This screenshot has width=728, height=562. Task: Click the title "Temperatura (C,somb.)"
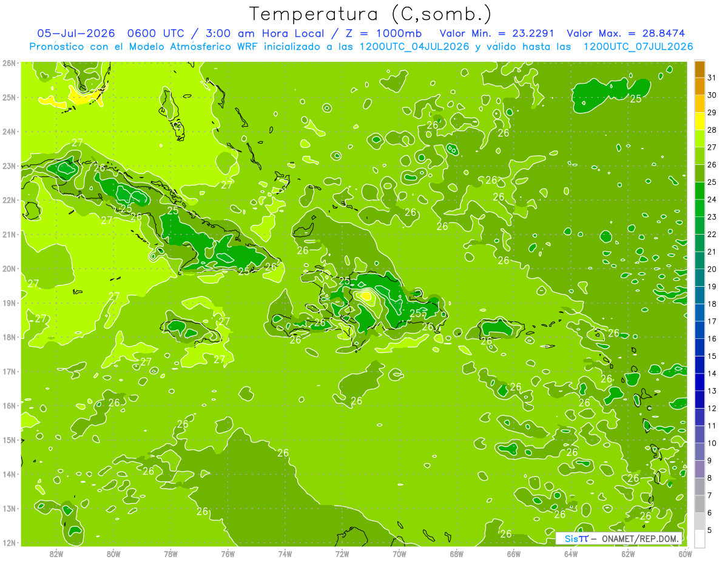click(370, 13)
